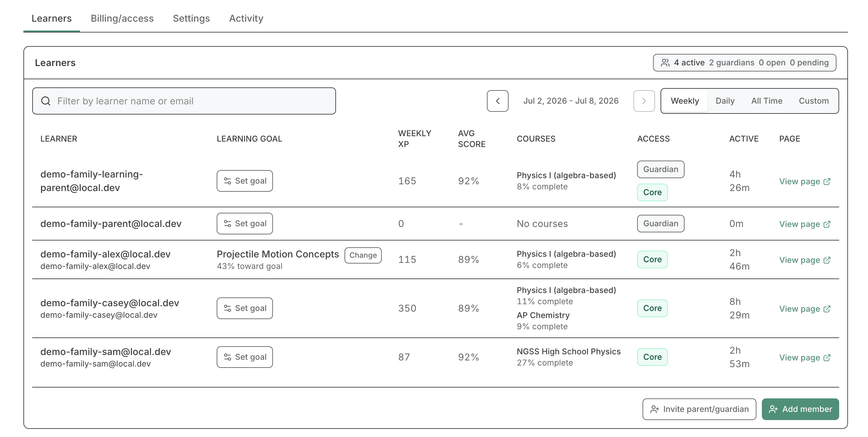This screenshot has height=437, width=868.
Task: View page for demo-family-casey
Action: click(805, 309)
